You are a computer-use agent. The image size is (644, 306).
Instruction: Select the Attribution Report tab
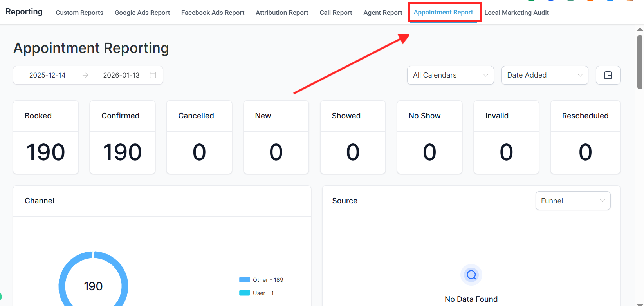click(x=282, y=13)
